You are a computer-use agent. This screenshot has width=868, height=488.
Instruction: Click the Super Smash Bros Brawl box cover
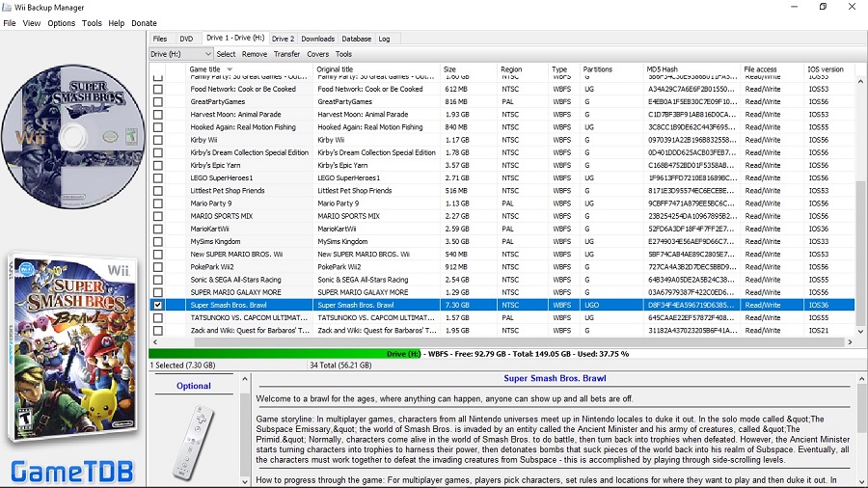tap(73, 346)
